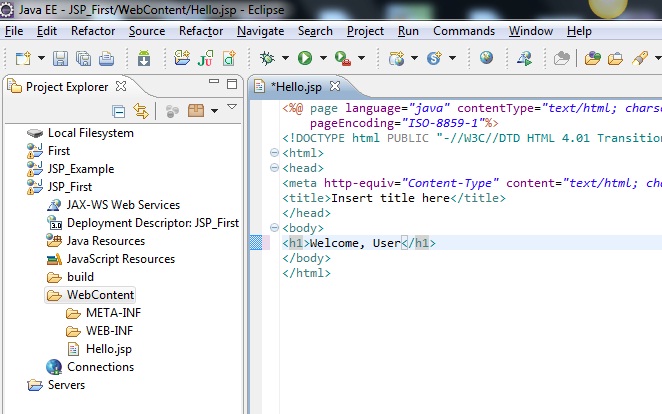662x414 pixels.
Task: Open the Debug dropdown arrow
Action: 285,58
